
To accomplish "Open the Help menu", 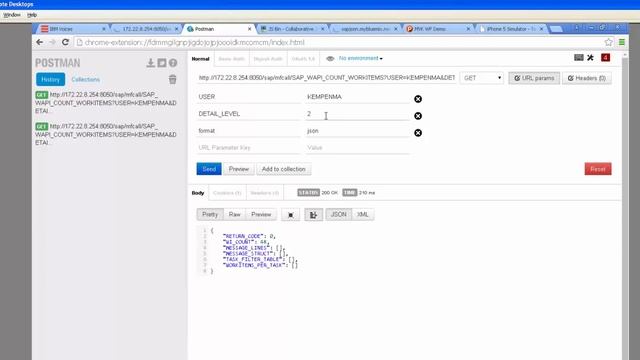I will [x=32, y=15].
